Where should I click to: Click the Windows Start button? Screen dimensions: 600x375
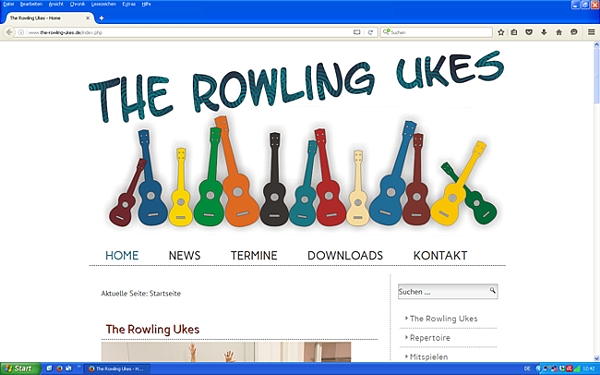(20, 368)
